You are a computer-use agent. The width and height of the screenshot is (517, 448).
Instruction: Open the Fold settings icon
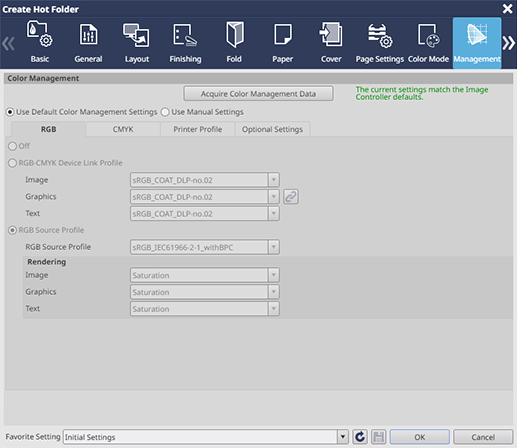tap(234, 43)
